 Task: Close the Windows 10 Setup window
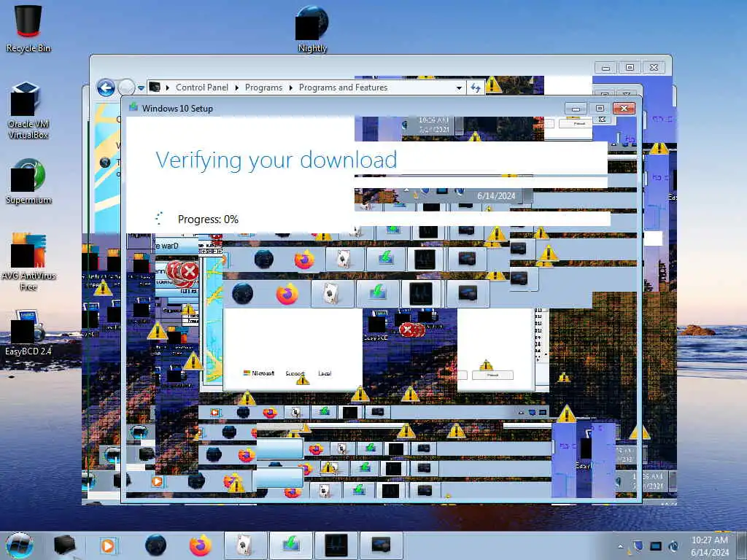(624, 108)
